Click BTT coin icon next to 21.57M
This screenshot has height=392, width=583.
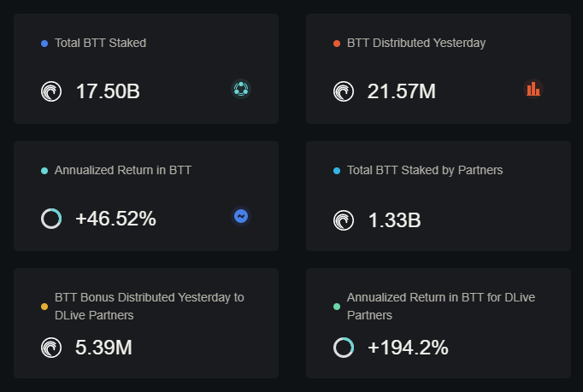tap(344, 91)
